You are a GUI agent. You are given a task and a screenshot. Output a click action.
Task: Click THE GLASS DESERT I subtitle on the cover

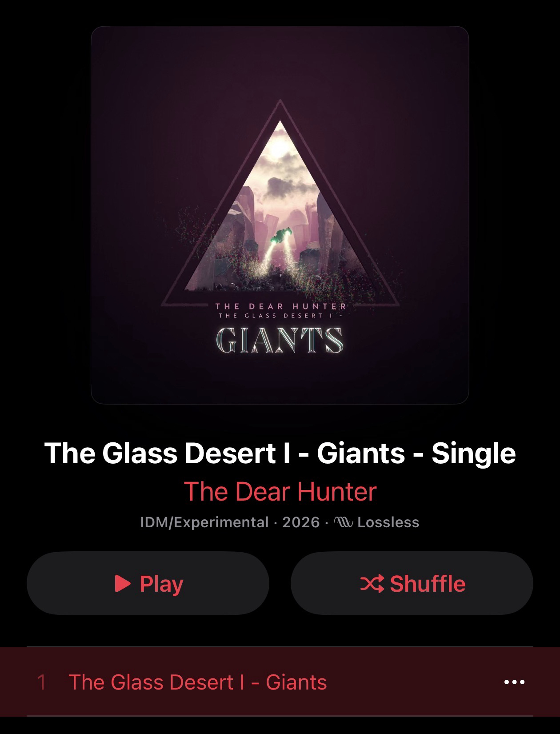279,316
